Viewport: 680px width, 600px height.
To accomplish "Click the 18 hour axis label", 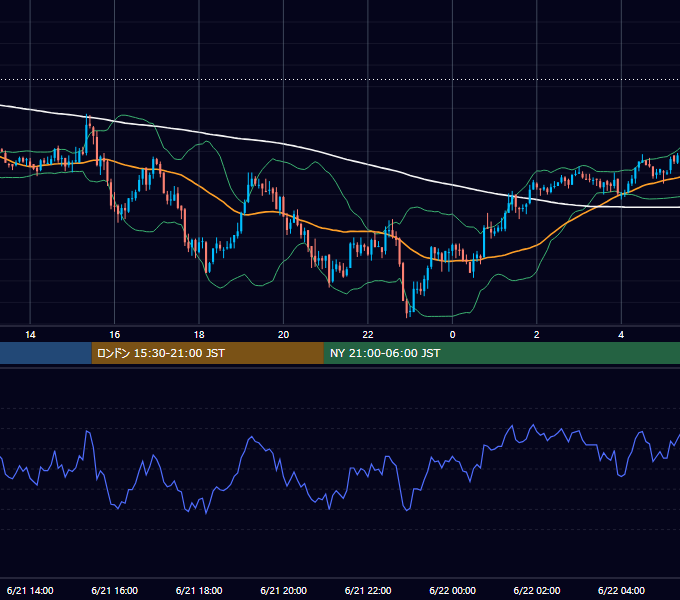I will [199, 335].
